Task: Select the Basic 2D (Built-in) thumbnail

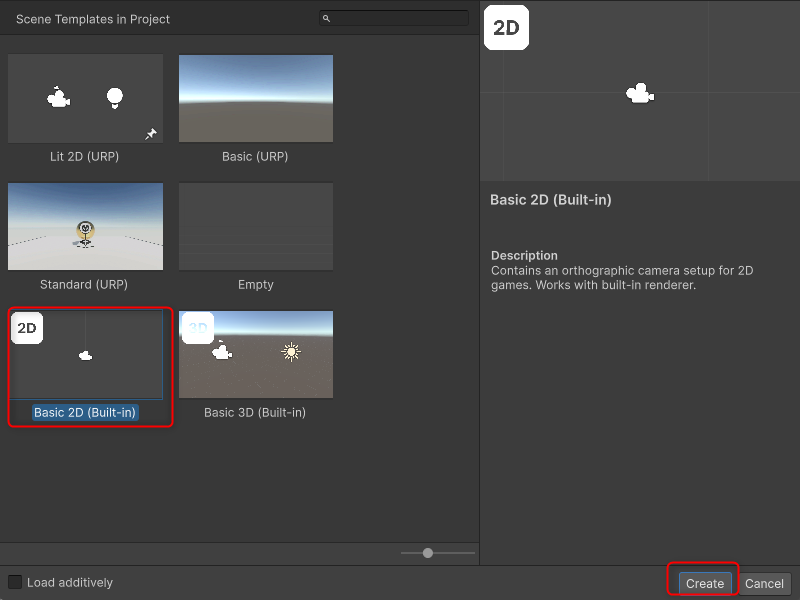Action: (x=86, y=355)
